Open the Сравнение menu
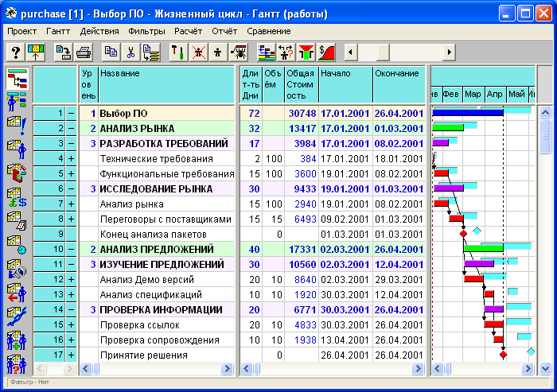Screen dimensions: 557x392 [x=269, y=31]
